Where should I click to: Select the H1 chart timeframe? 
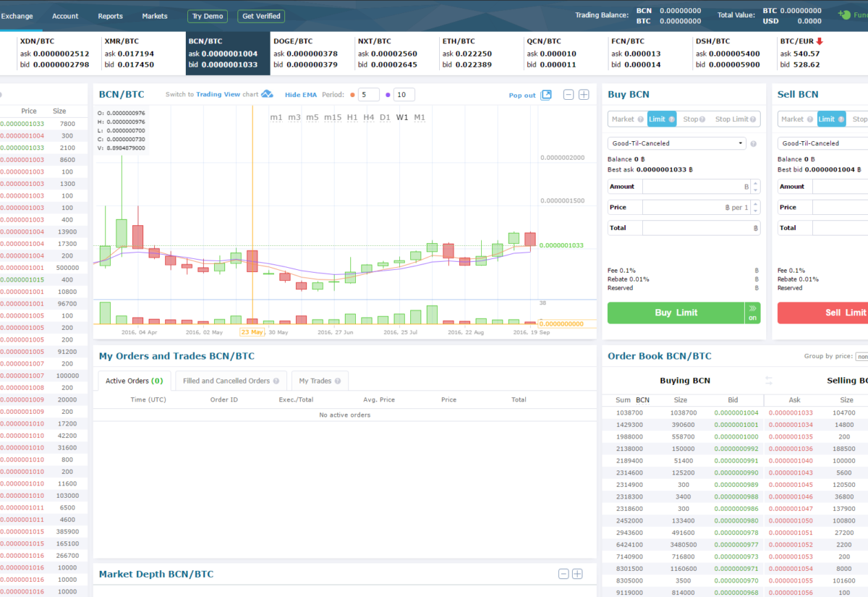352,117
